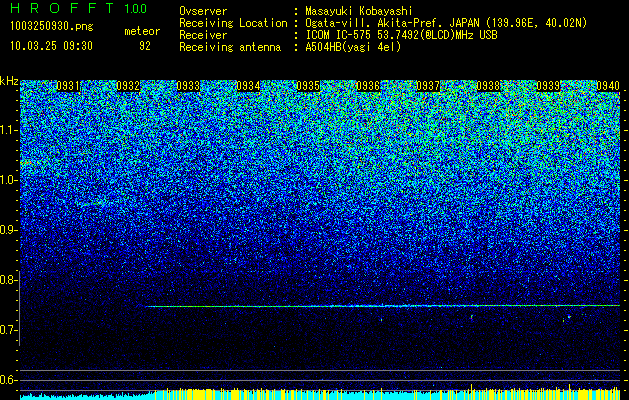Click the 0932 time marker
This screenshot has width=629, height=400.
click(128, 86)
